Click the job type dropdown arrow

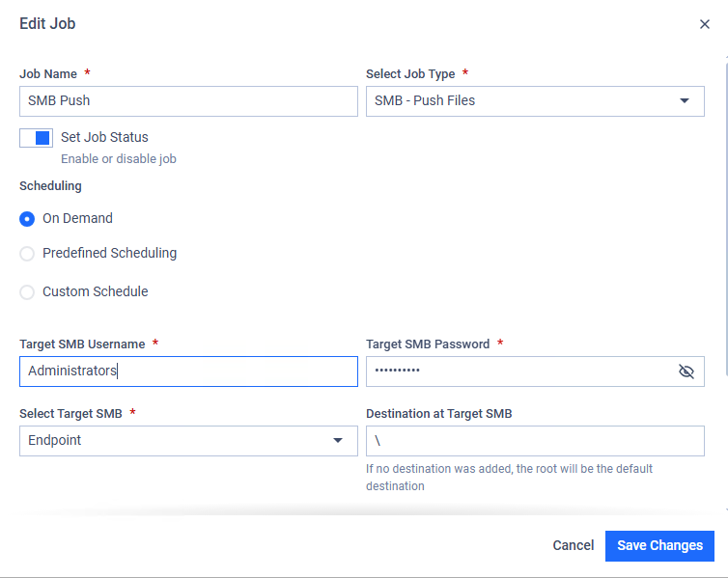pyautogui.click(x=684, y=100)
